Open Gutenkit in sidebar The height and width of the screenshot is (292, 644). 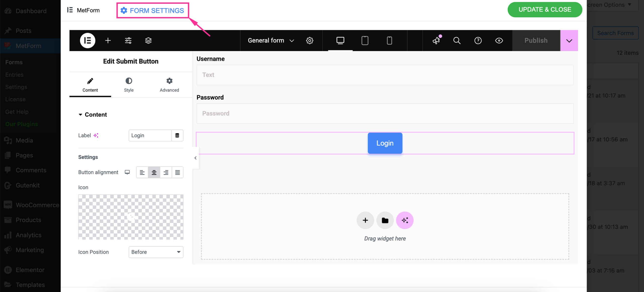(x=30, y=185)
